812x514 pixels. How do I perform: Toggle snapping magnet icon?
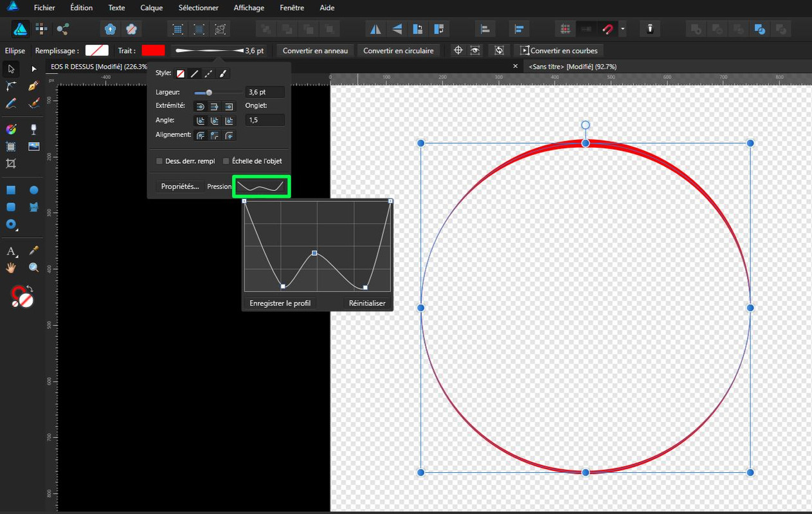click(608, 29)
